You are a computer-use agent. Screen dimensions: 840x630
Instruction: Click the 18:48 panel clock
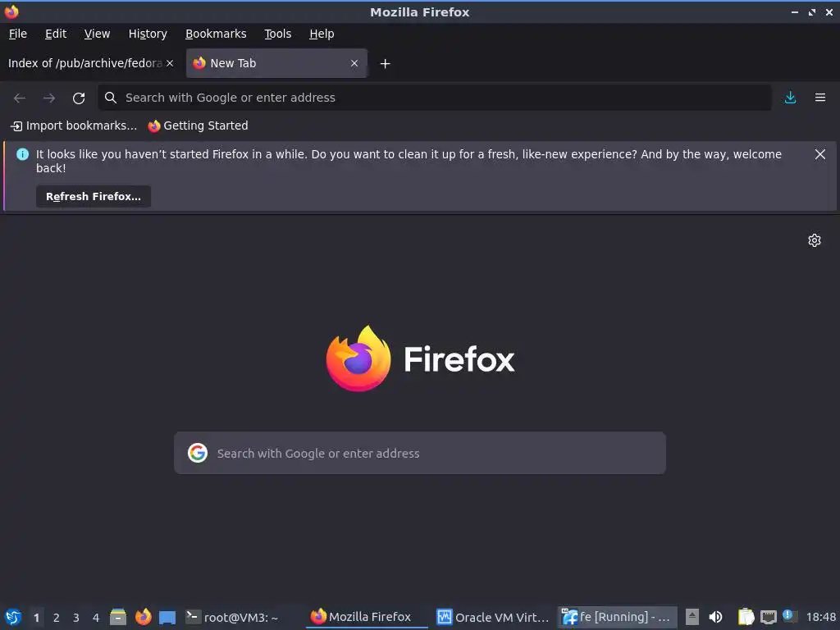click(820, 617)
